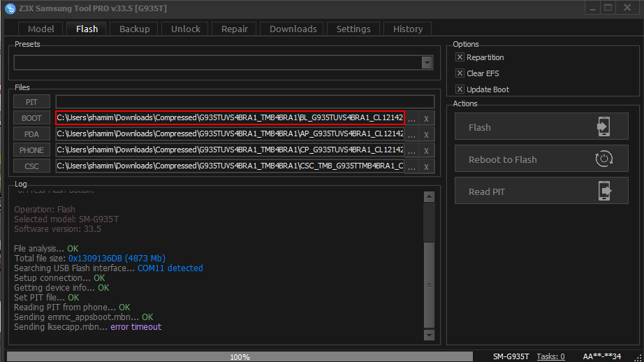Image resolution: width=644 pixels, height=362 pixels.
Task: Click the log scrollbar down arrow
Action: tap(429, 335)
